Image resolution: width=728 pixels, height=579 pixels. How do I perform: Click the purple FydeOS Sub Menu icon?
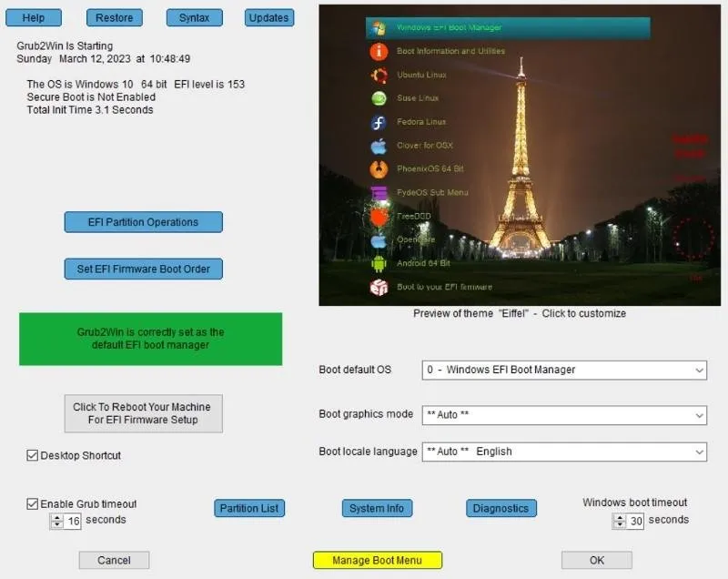[x=379, y=193]
